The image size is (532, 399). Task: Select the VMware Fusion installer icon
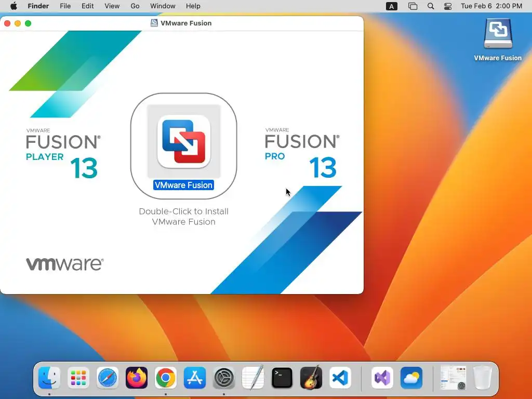pos(183,141)
